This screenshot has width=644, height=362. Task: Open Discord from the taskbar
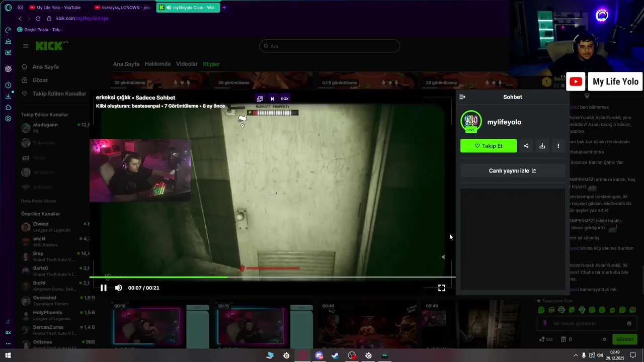[x=319, y=355]
